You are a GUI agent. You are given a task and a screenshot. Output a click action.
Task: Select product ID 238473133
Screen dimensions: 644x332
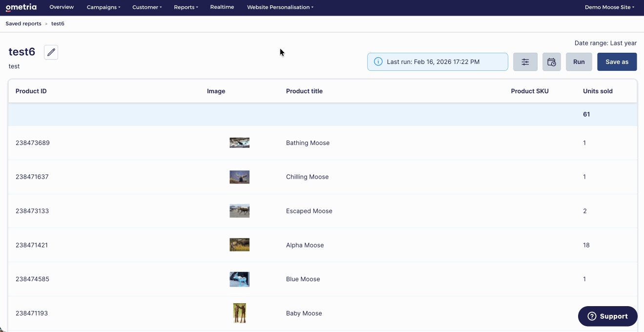(x=32, y=211)
